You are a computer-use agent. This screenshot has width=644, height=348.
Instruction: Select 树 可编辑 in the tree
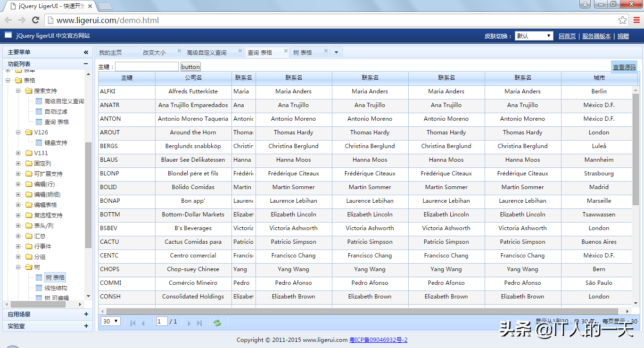click(57, 298)
